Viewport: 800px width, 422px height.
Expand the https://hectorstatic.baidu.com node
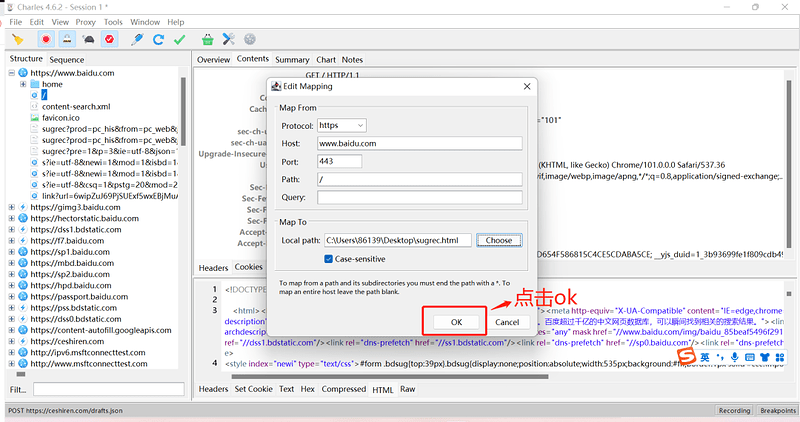11,218
